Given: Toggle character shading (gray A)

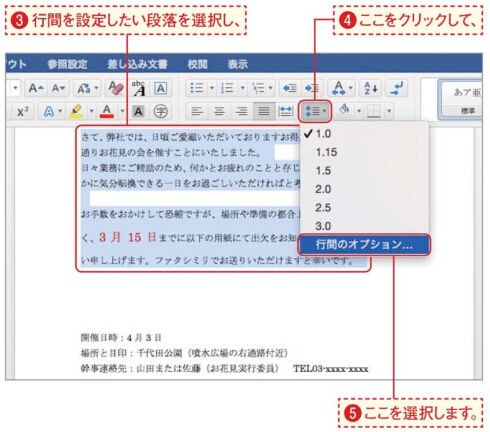Looking at the screenshot, I should coord(138,111).
